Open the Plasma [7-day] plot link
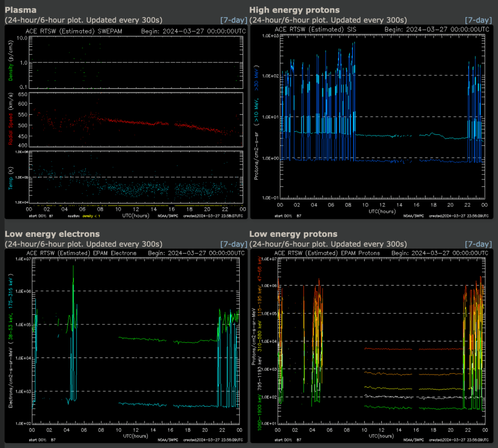Screen dimensions: 498x448 click(234, 20)
